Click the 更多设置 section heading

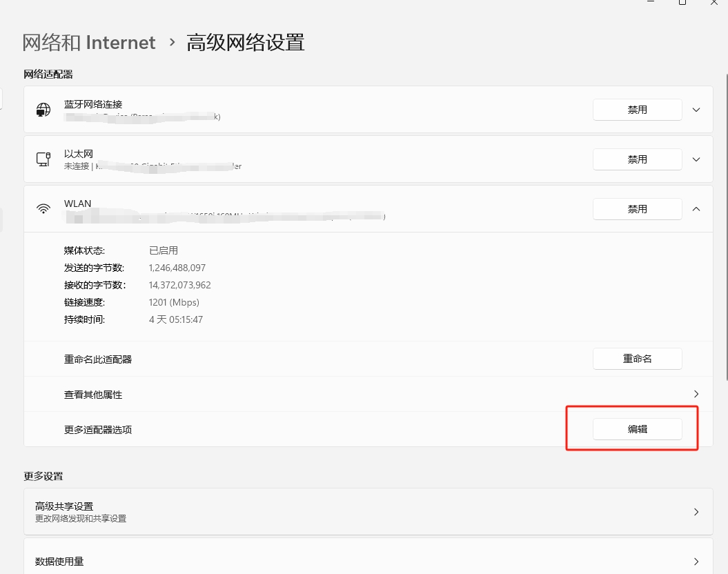pyautogui.click(x=43, y=476)
